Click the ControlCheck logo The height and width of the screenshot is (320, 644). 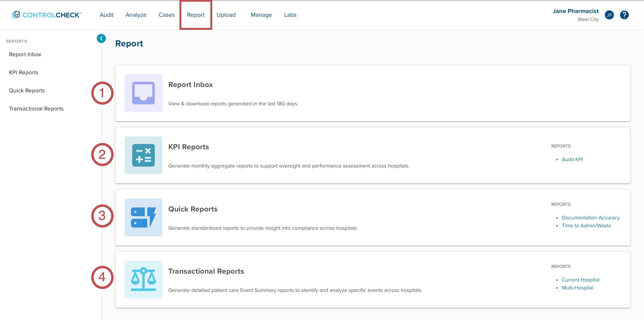coord(47,15)
